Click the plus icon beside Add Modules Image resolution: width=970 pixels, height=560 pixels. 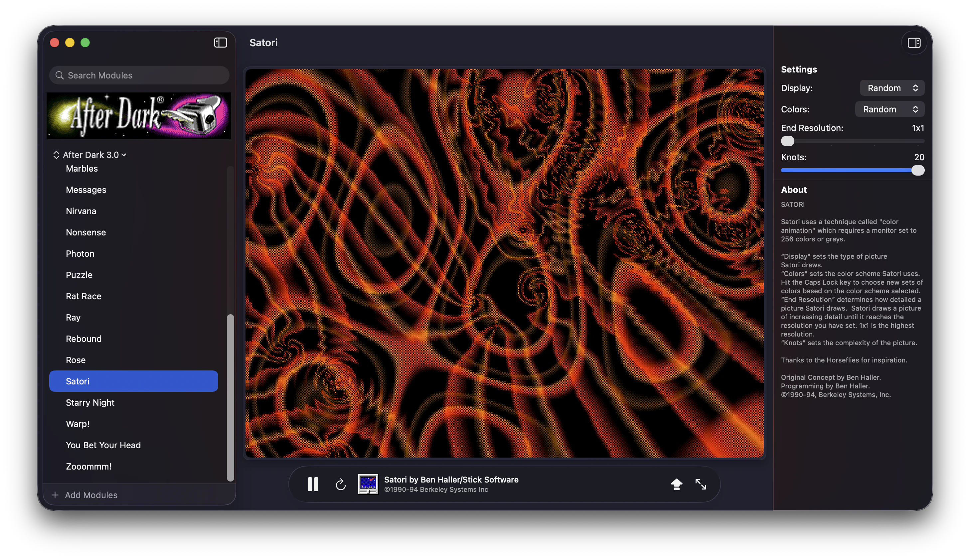point(55,494)
